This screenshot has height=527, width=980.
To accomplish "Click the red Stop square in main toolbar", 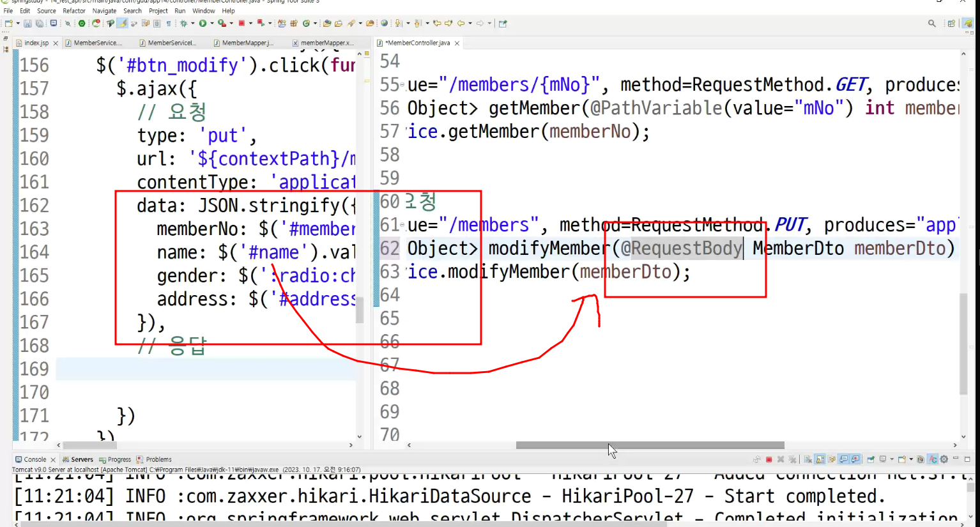I will click(242, 24).
